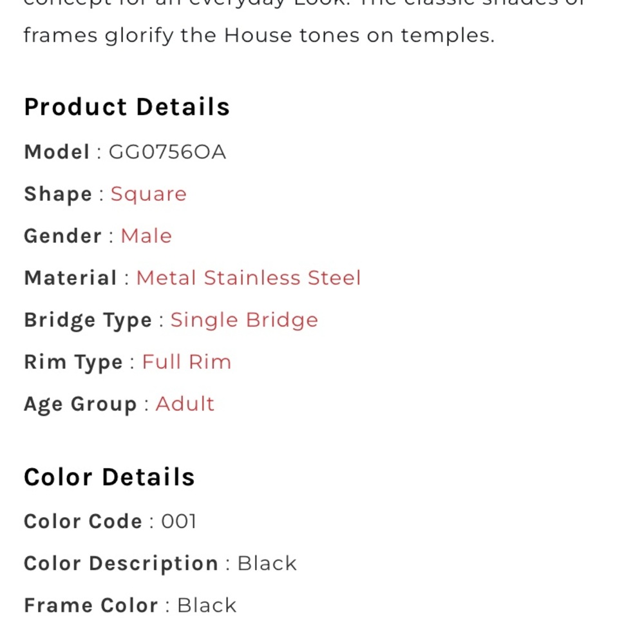644x644 pixels.
Task: Click the Frame Color value Black
Action: pos(207,605)
